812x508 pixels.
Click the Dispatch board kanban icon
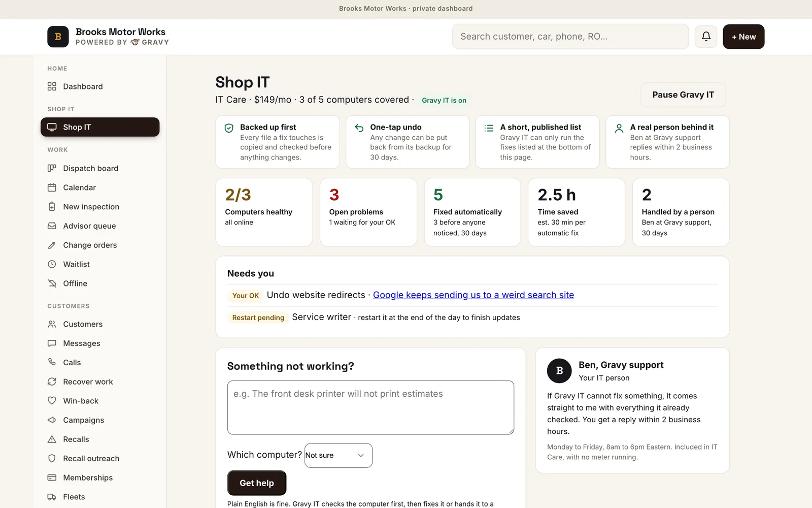point(52,168)
